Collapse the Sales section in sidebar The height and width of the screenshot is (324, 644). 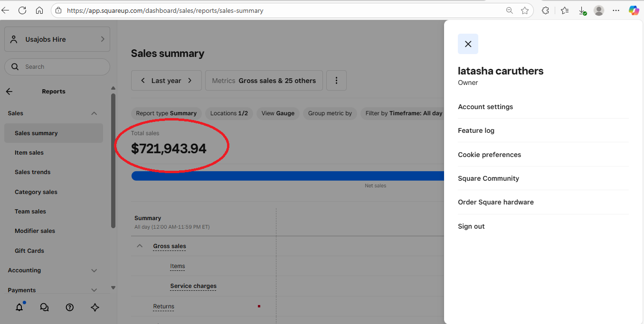point(94,113)
